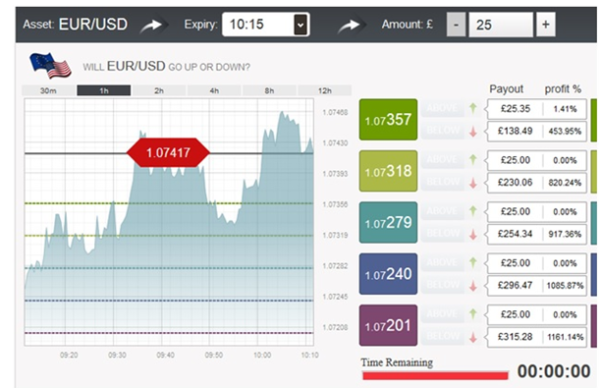Select the purple 1.07201 strike level

(x=388, y=326)
